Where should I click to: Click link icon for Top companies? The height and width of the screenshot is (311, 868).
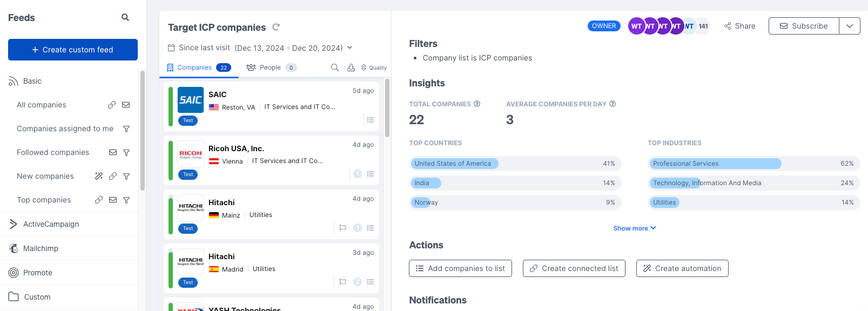pos(99,200)
